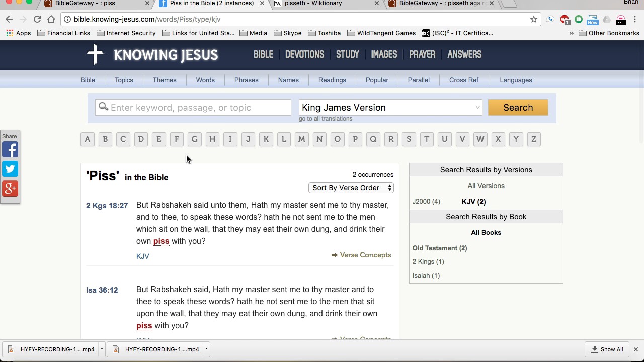The image size is (644, 362).
Task: Click the yellow Search button
Action: 518,107
